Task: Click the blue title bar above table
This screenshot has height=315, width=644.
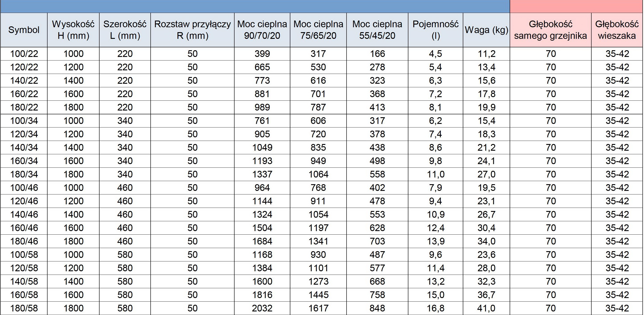Action: 255,6
